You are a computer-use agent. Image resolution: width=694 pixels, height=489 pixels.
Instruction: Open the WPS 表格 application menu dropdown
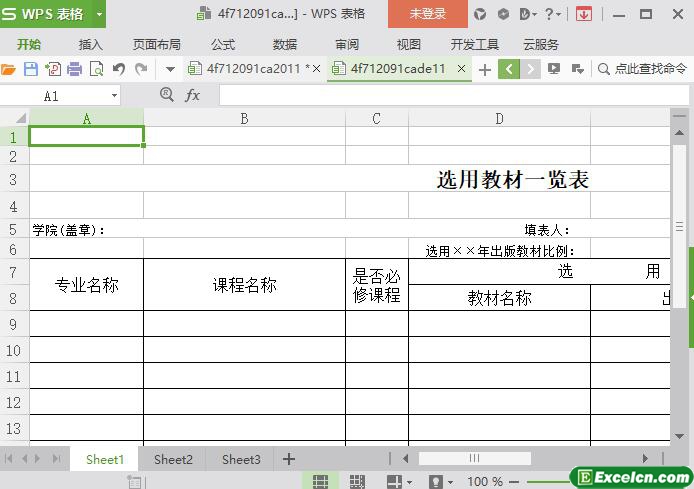[100, 14]
